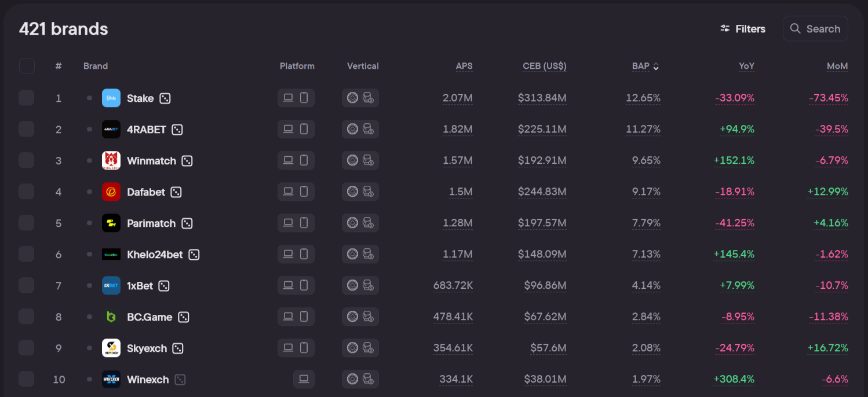This screenshot has width=868, height=397.
Task: Click the Khelo24bet brand logo thumbnail
Action: coord(111,254)
